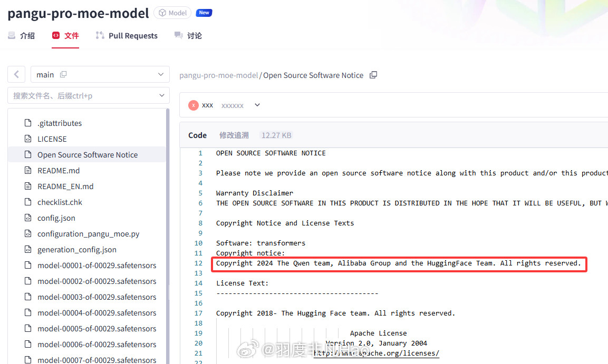Click the pangu-pro-moe-model page title
The image size is (608, 364).
(79, 13)
